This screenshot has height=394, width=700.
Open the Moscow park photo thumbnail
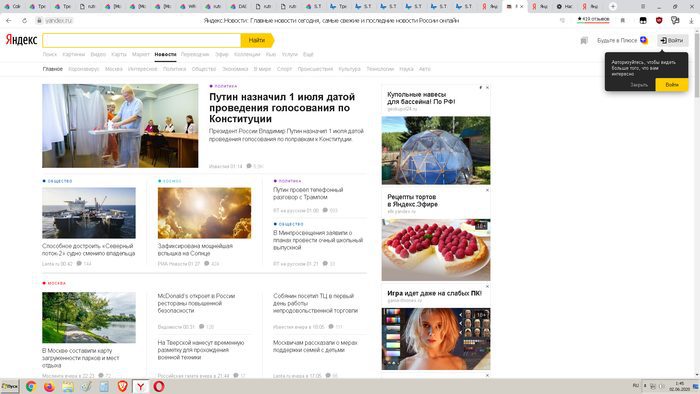tap(89, 318)
